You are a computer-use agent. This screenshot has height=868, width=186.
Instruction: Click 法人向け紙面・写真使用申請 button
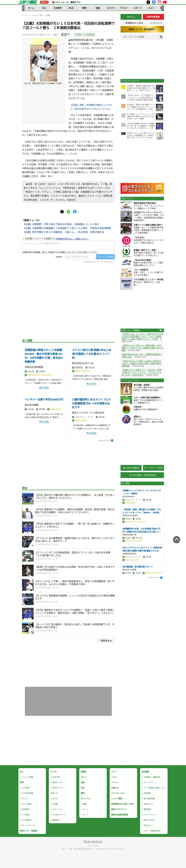pos(142,475)
